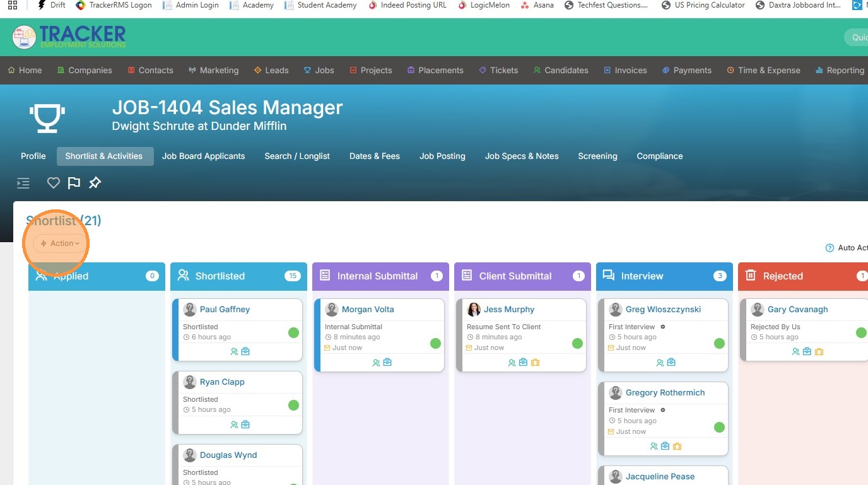The height and width of the screenshot is (485, 868).
Task: Open the Marketing navigation item
Action: [214, 71]
